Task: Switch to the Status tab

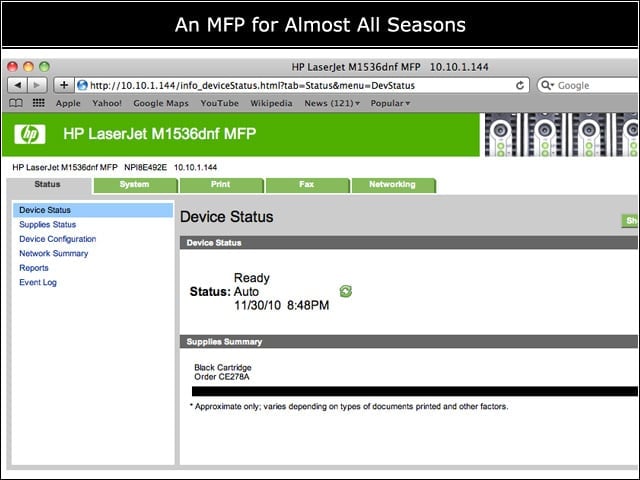Action: 48,185
